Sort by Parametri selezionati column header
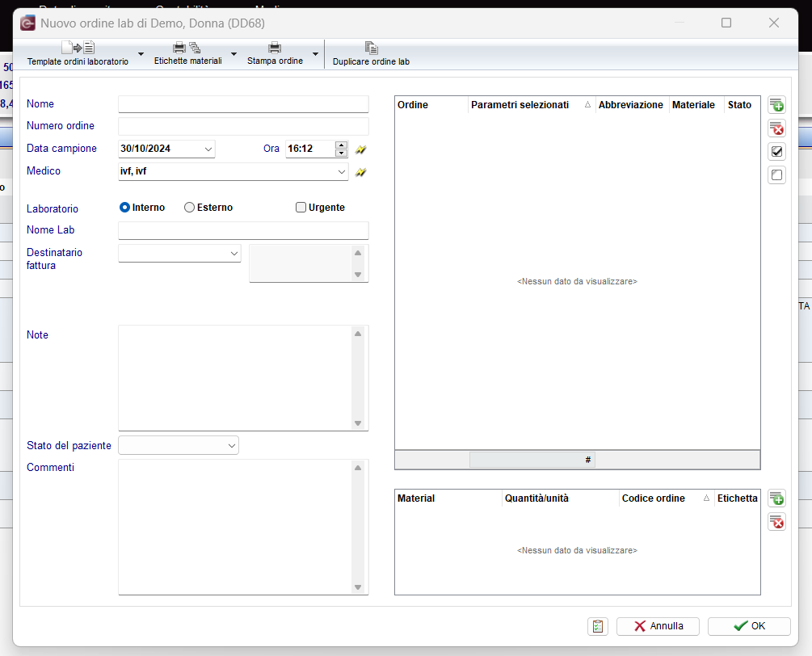This screenshot has width=812, height=656. tap(532, 105)
